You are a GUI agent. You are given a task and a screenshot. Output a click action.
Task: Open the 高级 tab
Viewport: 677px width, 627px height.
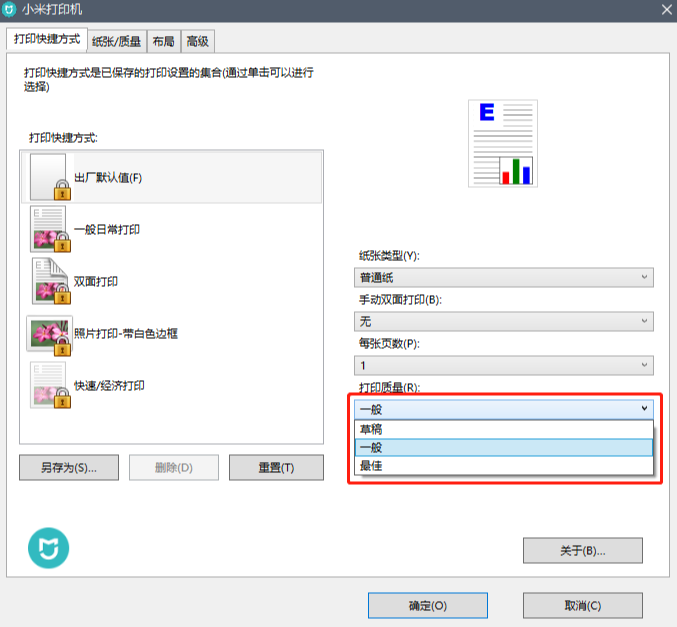click(x=198, y=41)
